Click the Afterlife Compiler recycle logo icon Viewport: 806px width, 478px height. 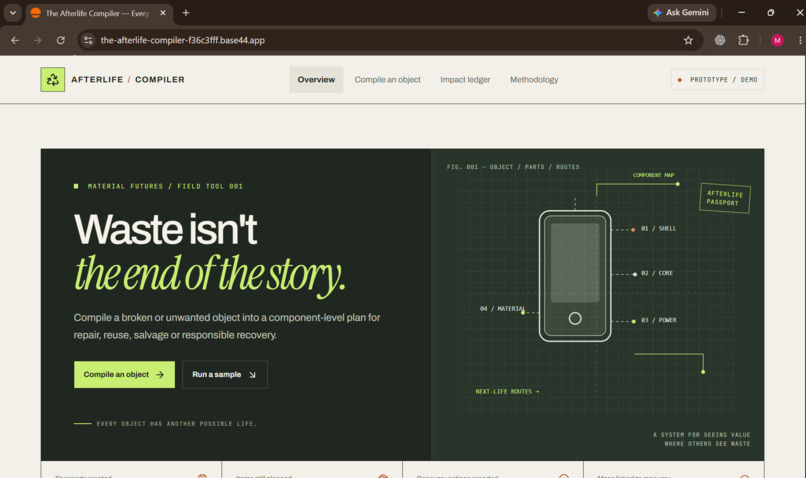(52, 80)
